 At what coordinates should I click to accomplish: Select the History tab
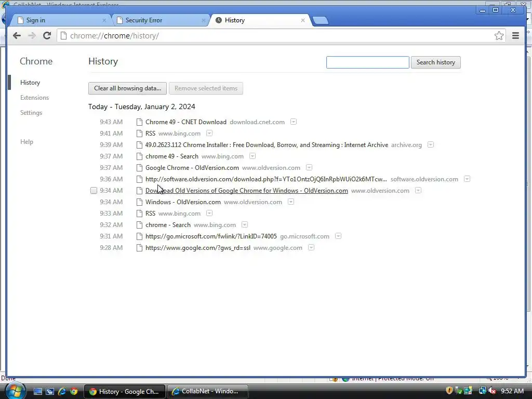coord(260,20)
